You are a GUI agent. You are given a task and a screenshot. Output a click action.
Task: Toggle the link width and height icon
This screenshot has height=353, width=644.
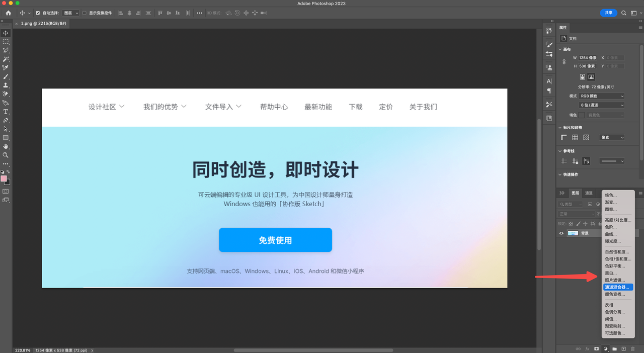coord(564,62)
